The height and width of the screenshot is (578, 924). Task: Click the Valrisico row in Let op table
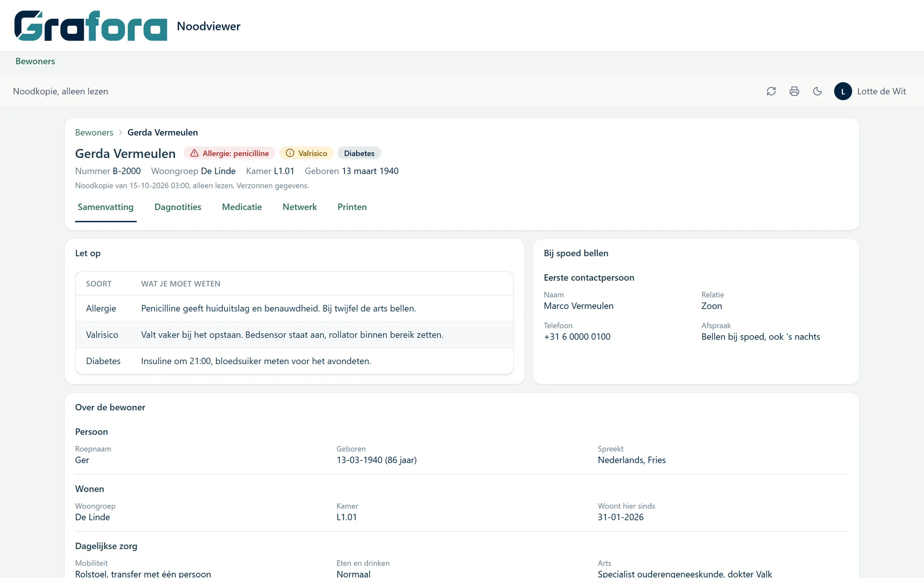click(294, 335)
